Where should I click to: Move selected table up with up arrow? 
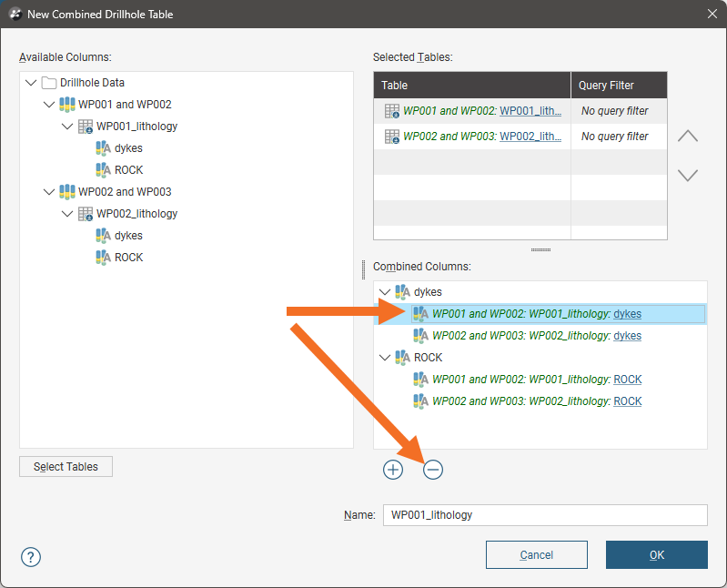(x=688, y=137)
